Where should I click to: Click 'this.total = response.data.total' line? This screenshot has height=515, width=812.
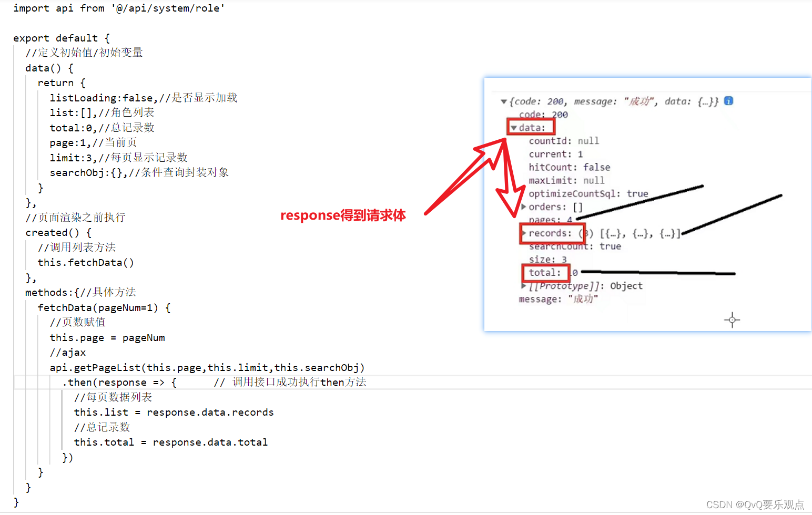171,442
